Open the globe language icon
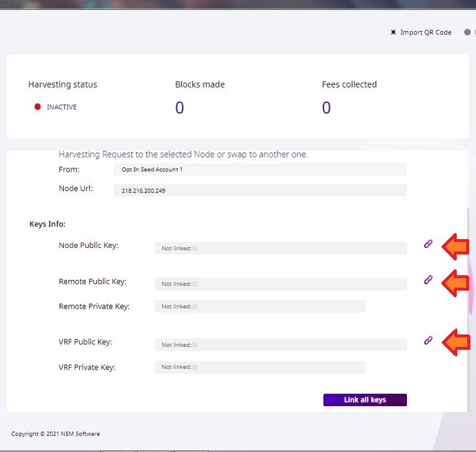 tap(468, 32)
